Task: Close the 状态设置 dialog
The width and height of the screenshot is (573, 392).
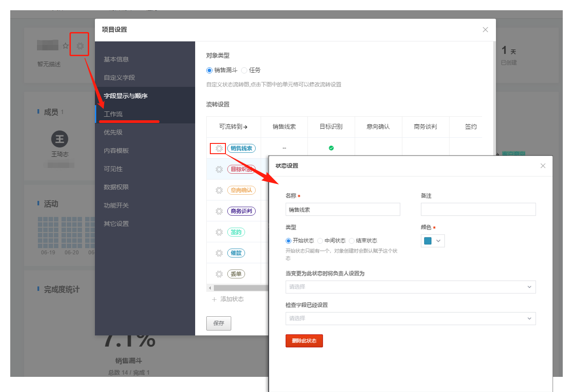Action: click(543, 166)
